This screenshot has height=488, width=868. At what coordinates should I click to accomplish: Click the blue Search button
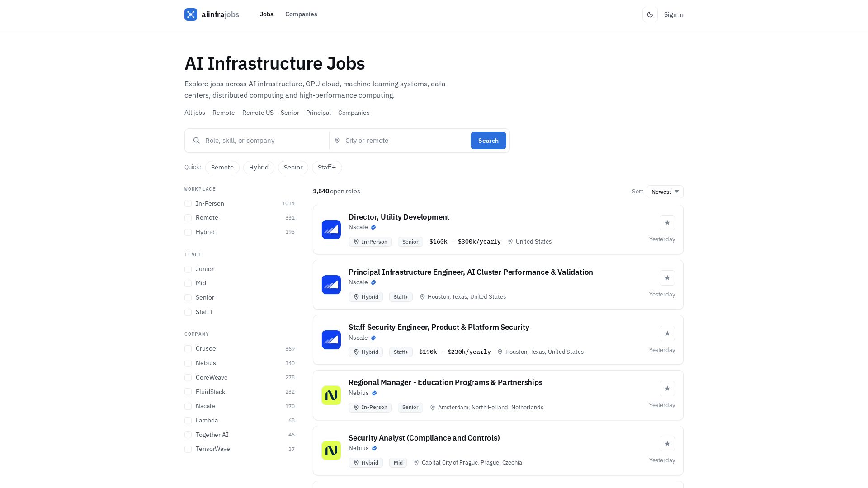[x=488, y=141]
